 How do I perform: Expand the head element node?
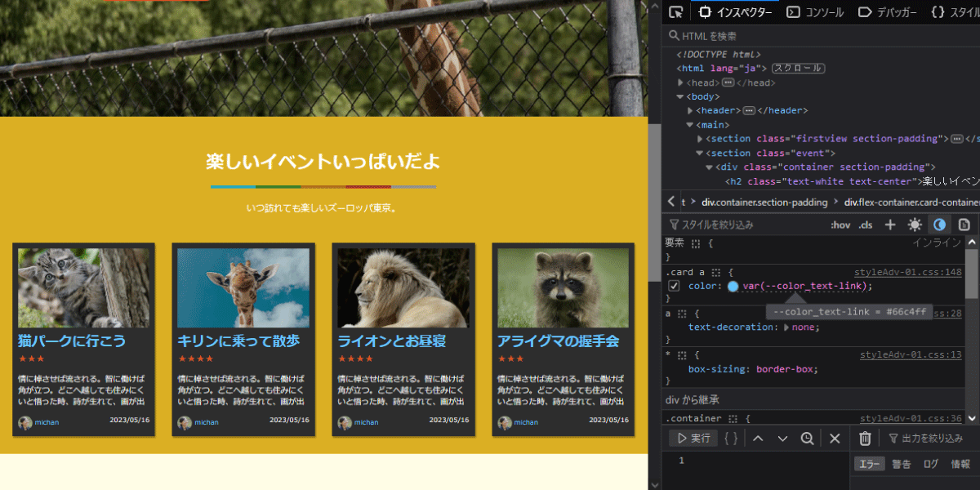[x=681, y=82]
